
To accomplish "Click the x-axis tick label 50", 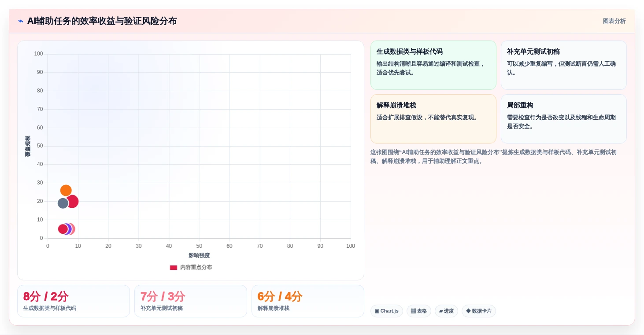I will coord(199,246).
